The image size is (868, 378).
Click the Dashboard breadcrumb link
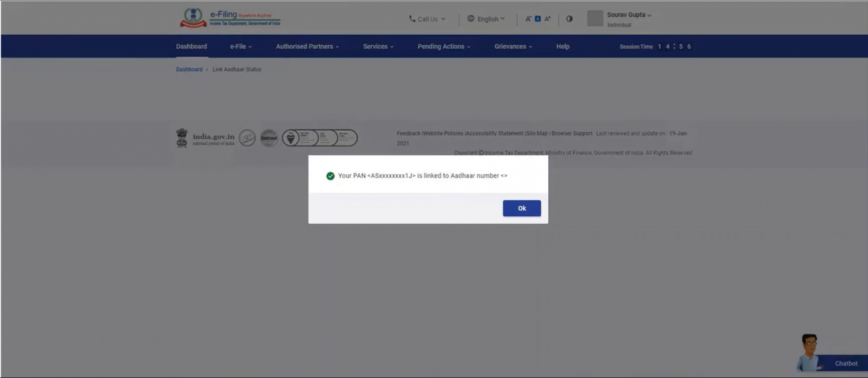click(189, 69)
